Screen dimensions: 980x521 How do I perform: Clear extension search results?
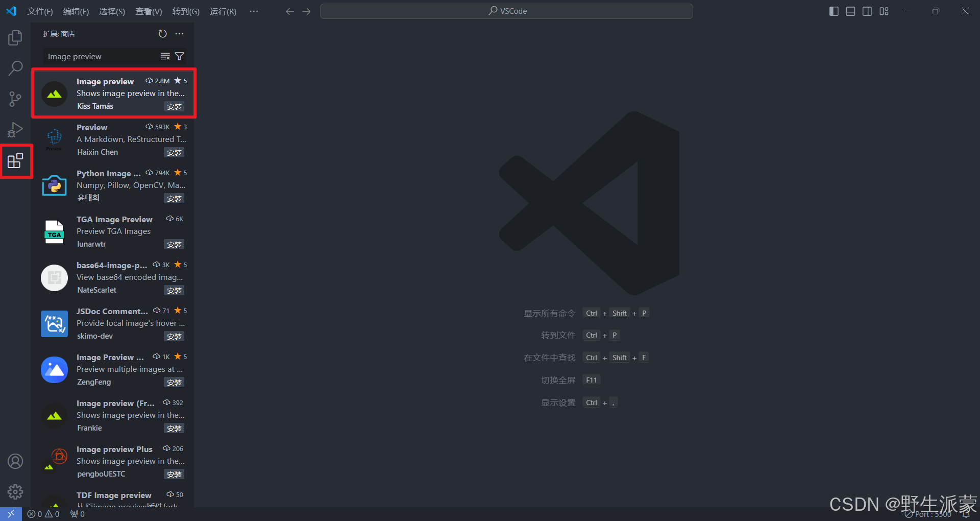(165, 56)
